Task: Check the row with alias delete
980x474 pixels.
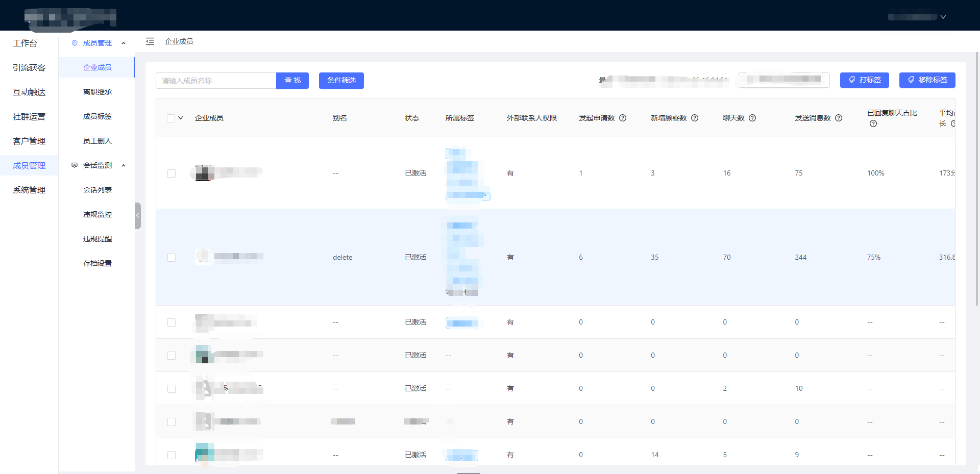Action: (x=171, y=258)
